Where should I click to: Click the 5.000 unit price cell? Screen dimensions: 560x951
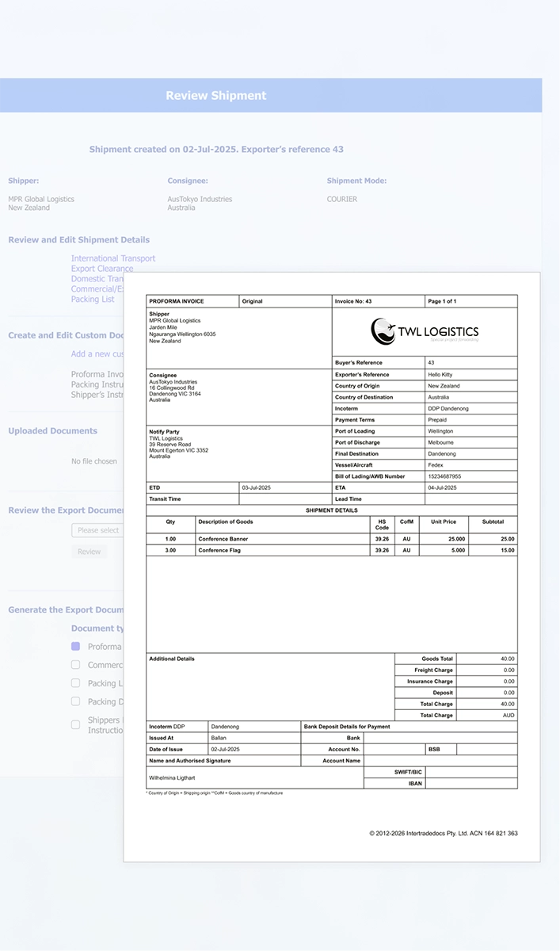click(443, 550)
